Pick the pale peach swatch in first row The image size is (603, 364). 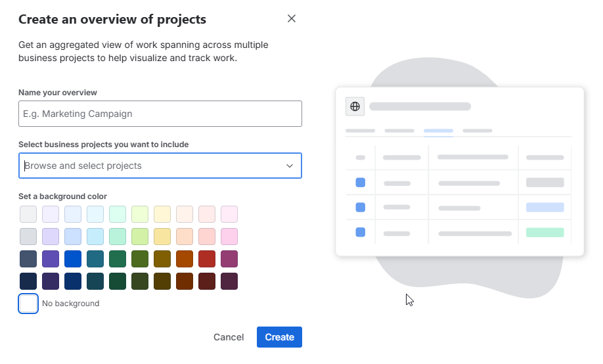click(184, 214)
